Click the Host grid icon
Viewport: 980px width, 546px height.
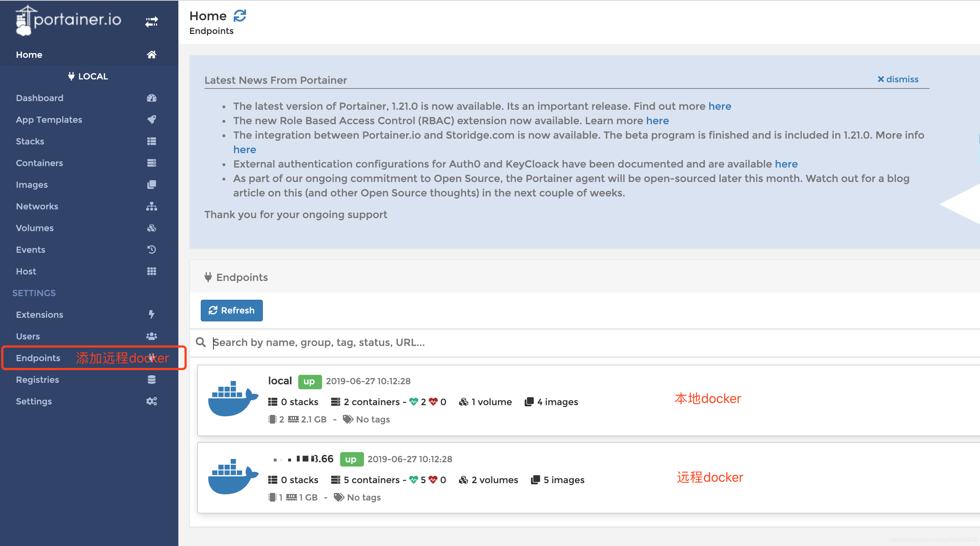151,271
